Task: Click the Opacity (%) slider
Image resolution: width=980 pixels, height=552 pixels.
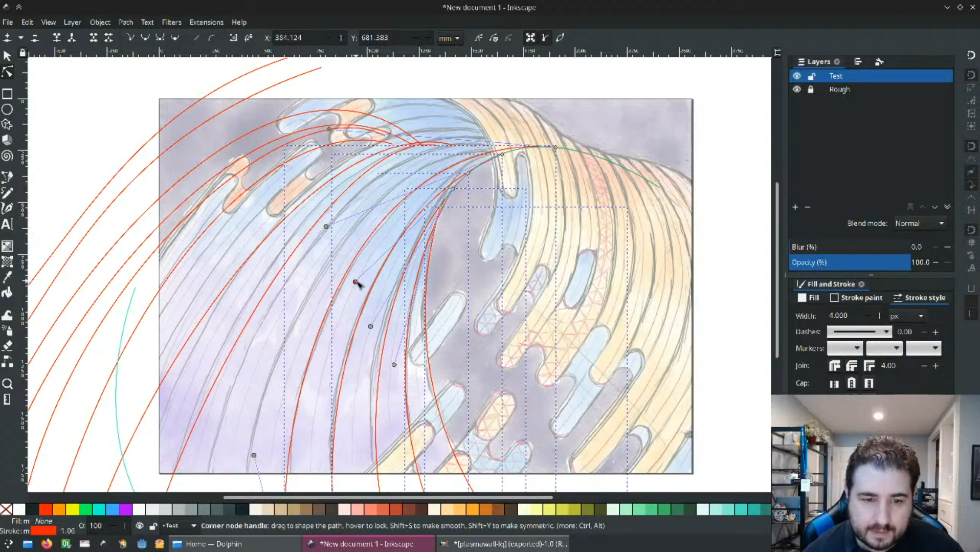Action: [x=849, y=262]
